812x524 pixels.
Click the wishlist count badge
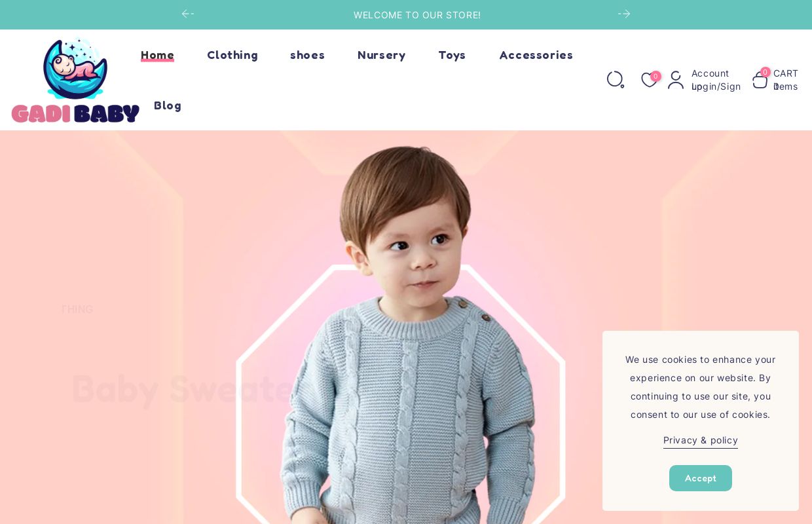coord(655,77)
